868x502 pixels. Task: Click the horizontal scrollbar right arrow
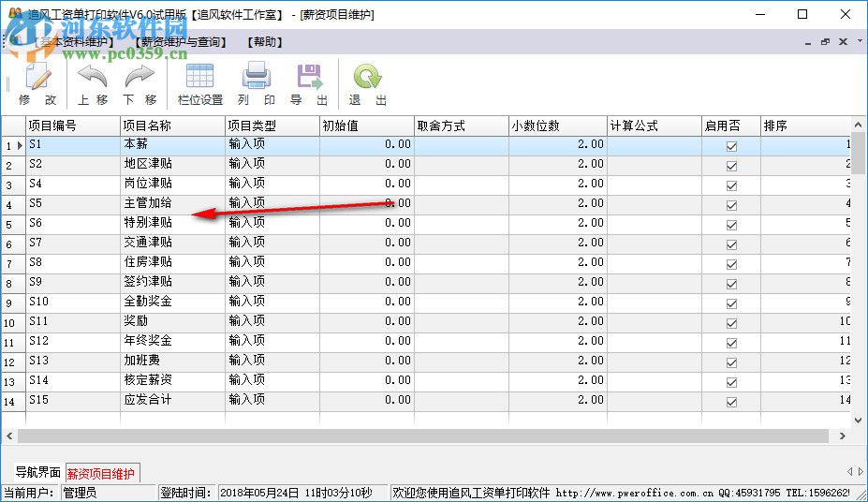[842, 436]
